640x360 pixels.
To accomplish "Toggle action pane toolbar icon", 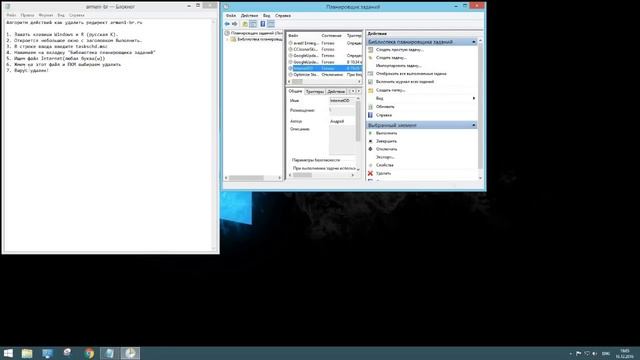I will coord(271,24).
